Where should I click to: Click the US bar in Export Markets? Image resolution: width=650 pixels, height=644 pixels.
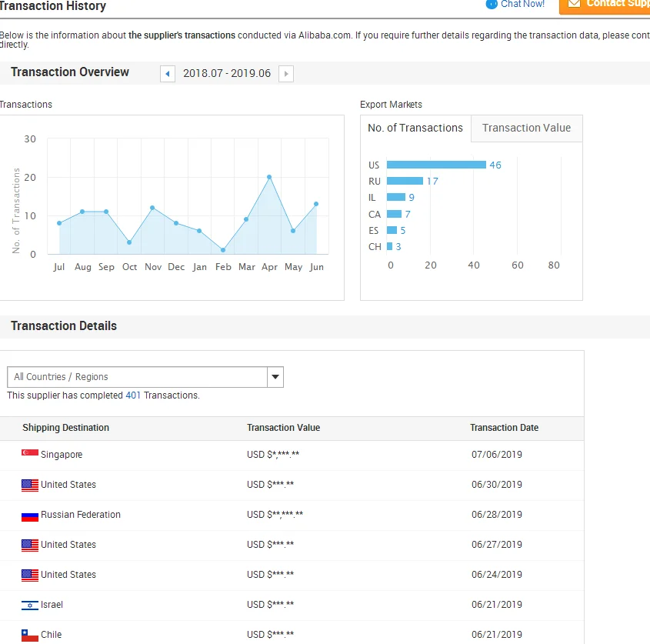pyautogui.click(x=436, y=165)
